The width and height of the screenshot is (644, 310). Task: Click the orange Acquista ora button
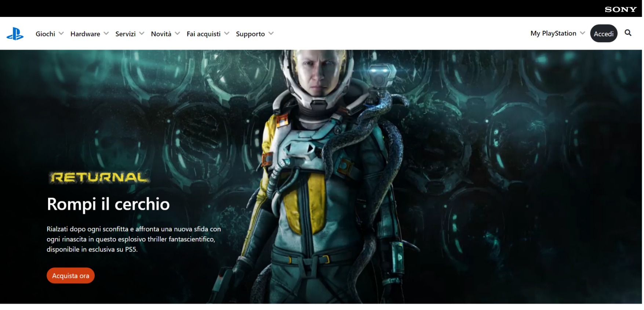(x=70, y=275)
